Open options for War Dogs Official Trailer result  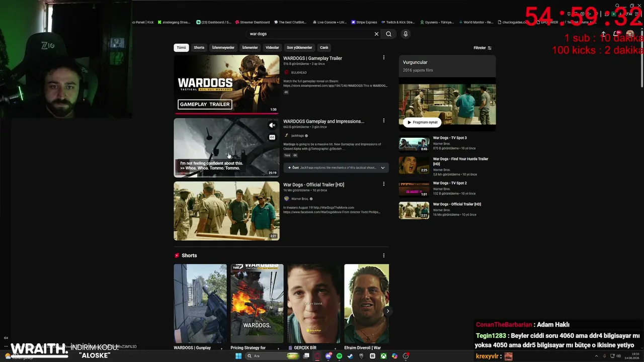[x=384, y=184]
